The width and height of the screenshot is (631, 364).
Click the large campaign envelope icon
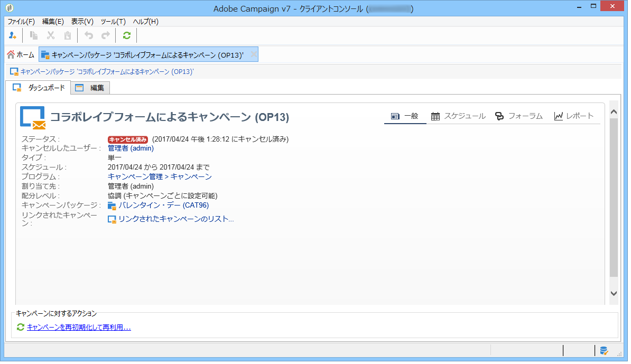tap(33, 118)
